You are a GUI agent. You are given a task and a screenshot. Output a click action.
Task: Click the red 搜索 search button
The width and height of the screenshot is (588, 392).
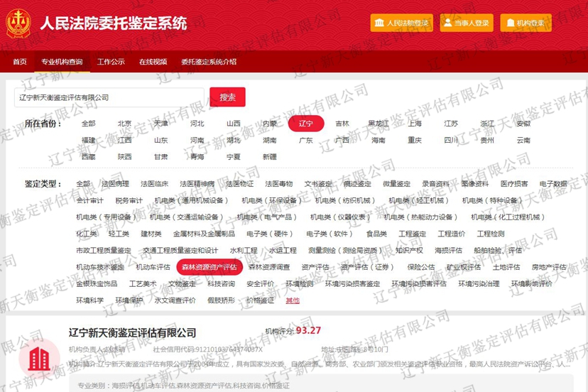pos(228,97)
